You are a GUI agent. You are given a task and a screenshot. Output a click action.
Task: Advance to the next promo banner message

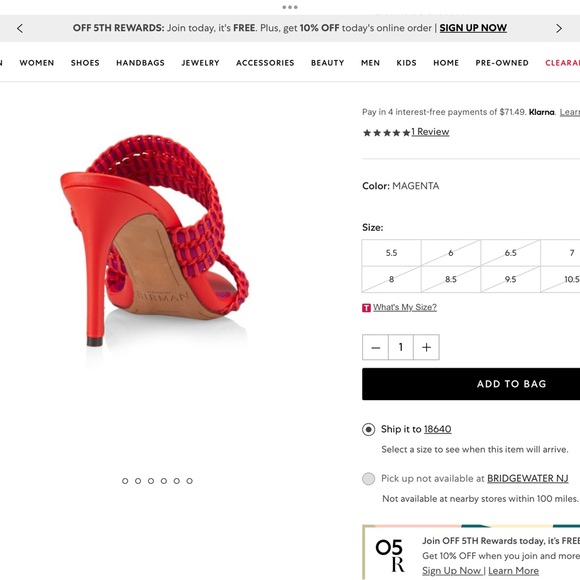coord(559,28)
